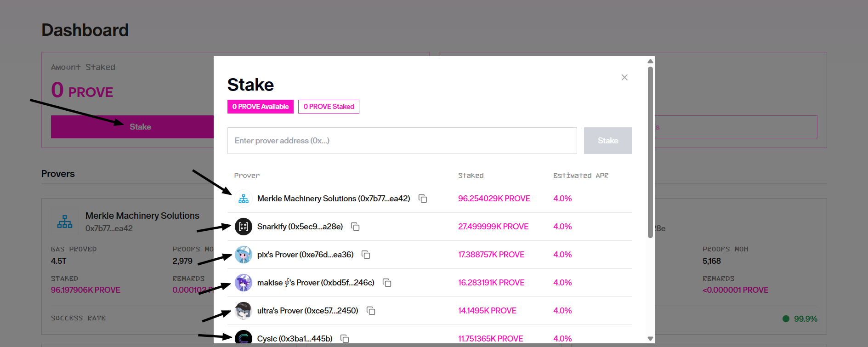Select the Snarkify prover row name
868x347 pixels.
click(300, 227)
